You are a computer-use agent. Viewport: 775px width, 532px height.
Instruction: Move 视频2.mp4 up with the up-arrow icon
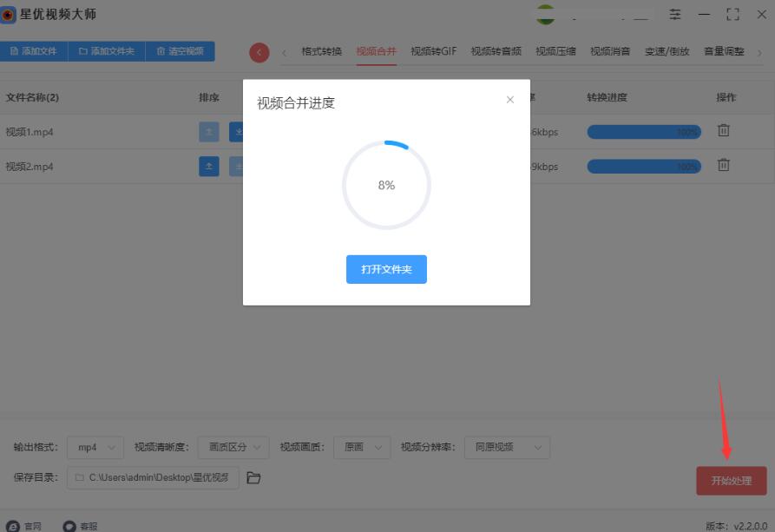click(x=208, y=166)
